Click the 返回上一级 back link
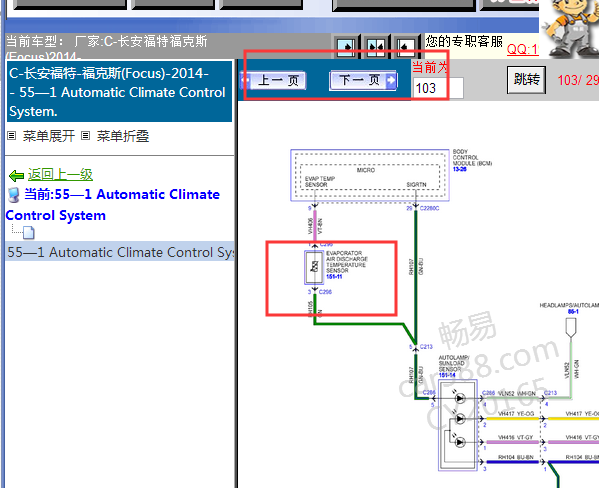599x488 pixels. [x=60, y=175]
